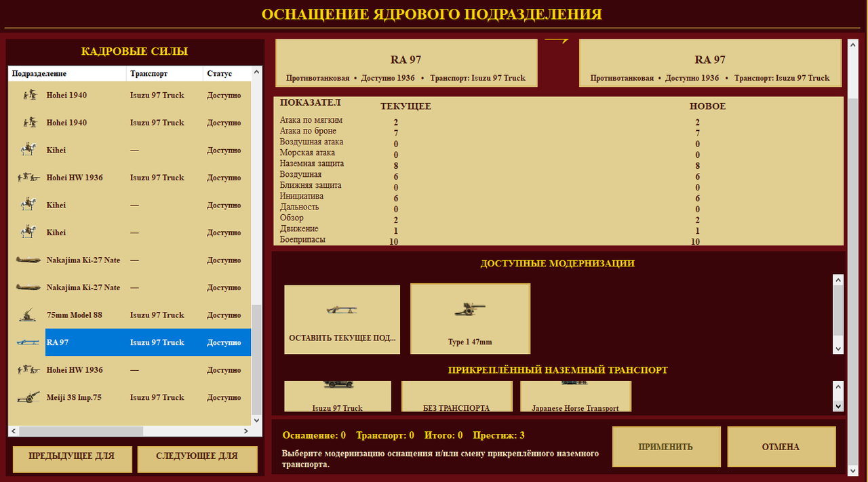Click icon of Hohei HW 1936 without transport

(28, 370)
